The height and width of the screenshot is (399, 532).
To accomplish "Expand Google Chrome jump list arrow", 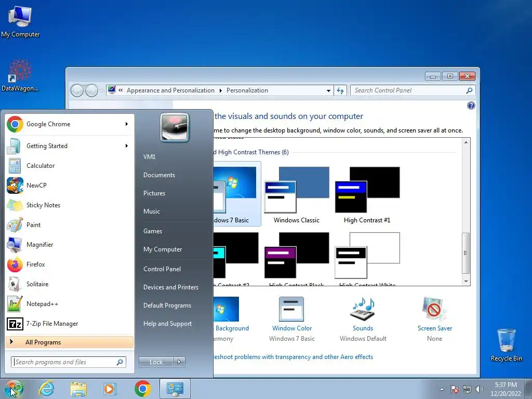I will pos(127,124).
